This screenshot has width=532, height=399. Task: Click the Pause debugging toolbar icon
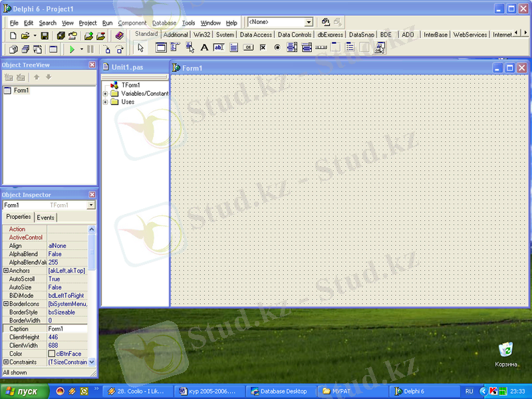coord(90,49)
